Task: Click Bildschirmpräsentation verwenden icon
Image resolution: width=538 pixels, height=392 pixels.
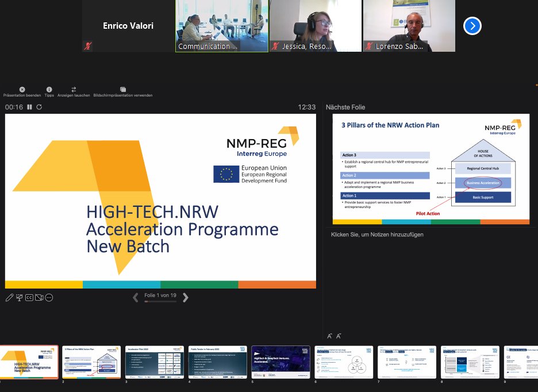Action: 123,89
